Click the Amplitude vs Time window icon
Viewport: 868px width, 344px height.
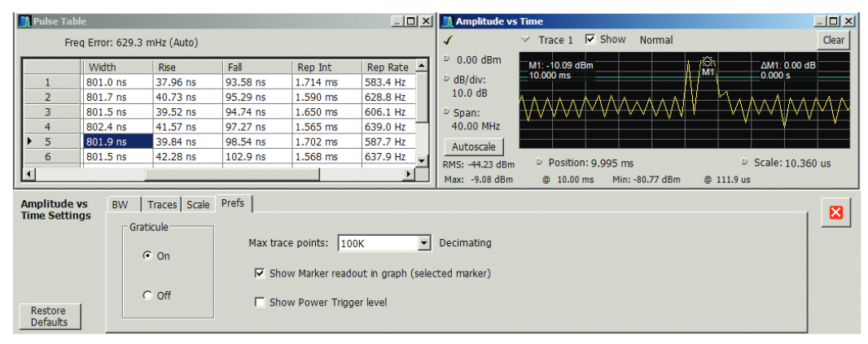447,21
